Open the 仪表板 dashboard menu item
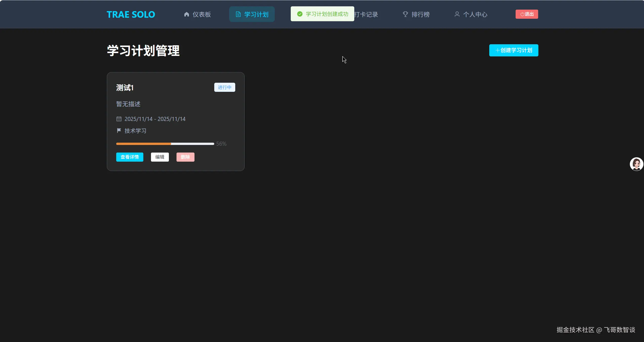The height and width of the screenshot is (342, 644). [x=201, y=14]
